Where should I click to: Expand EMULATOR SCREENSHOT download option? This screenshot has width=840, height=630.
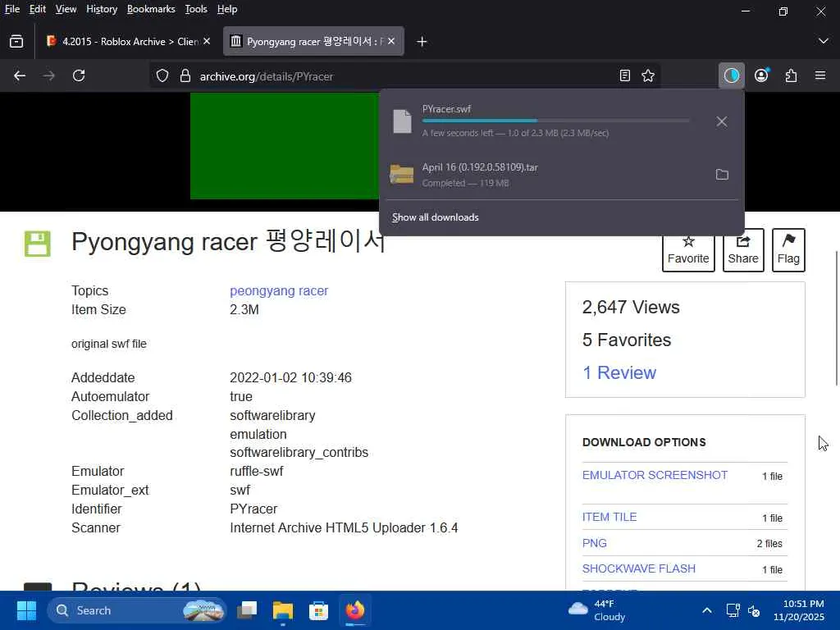point(655,475)
